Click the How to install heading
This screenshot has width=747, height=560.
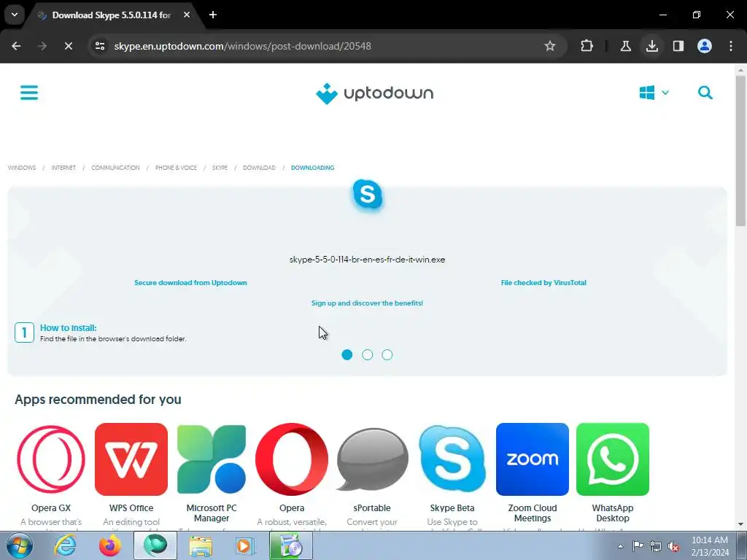pos(68,327)
